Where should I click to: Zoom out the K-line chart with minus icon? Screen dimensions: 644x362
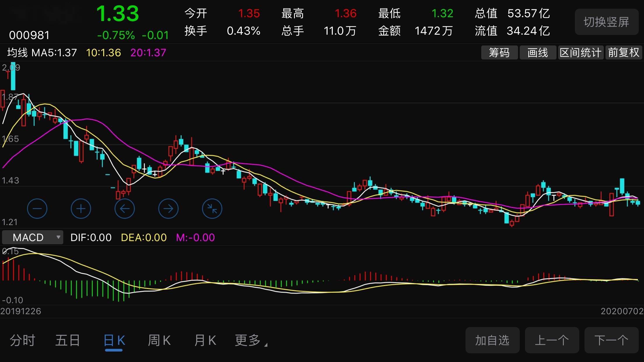point(37,209)
